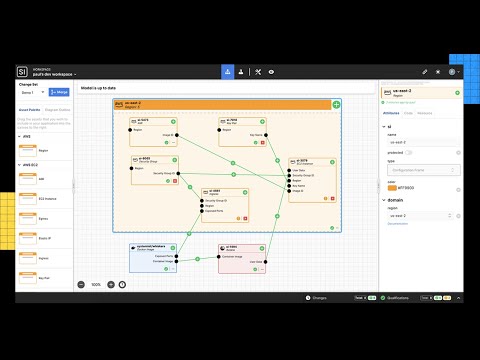This screenshot has width=480, height=360.
Task: Click the green plus on Security Group node
Action: pos(174,160)
